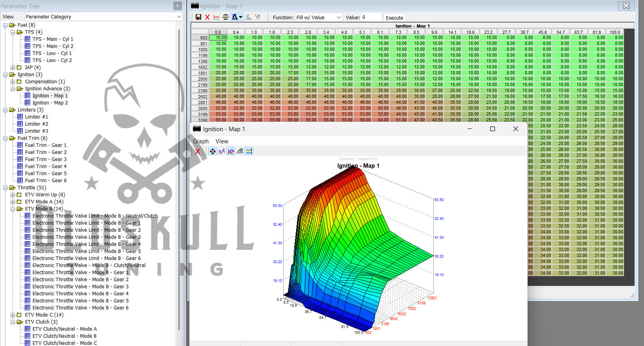The image size is (644, 346).
Task: Click the data points line icon in graph toolbar
Action: click(222, 151)
